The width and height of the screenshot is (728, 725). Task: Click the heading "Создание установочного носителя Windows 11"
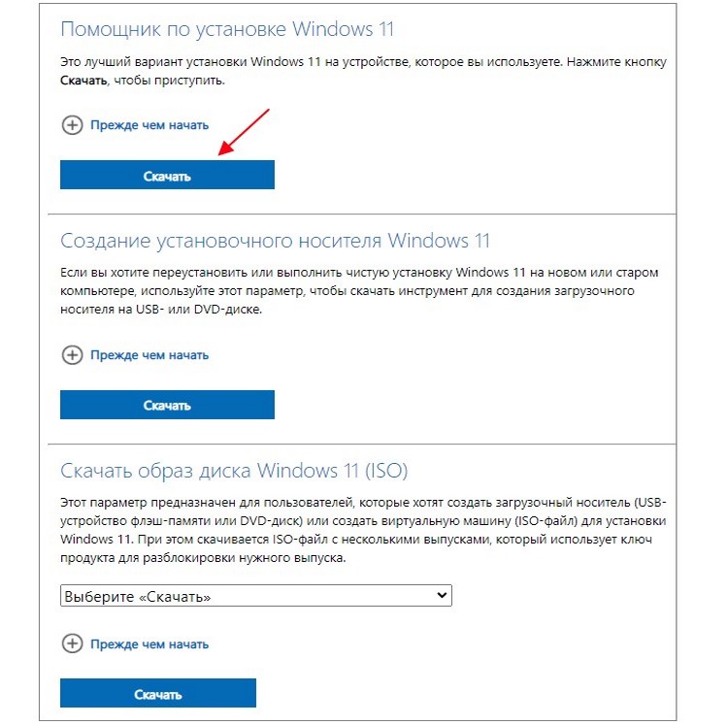pyautogui.click(x=275, y=241)
